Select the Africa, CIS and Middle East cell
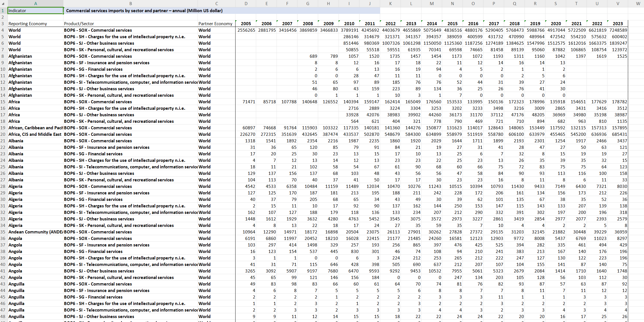Viewport: 644px width, 322px height. click(35, 134)
